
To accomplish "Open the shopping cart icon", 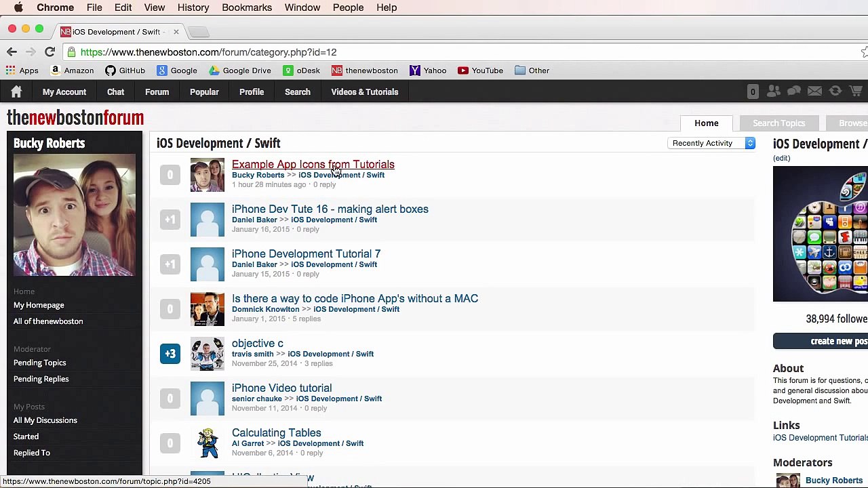I will 856,91.
